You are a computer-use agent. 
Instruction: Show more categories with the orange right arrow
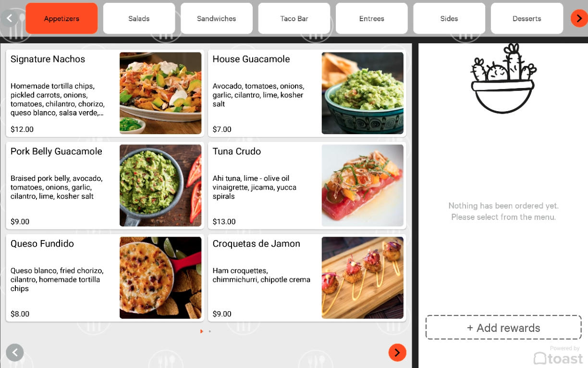(x=579, y=18)
